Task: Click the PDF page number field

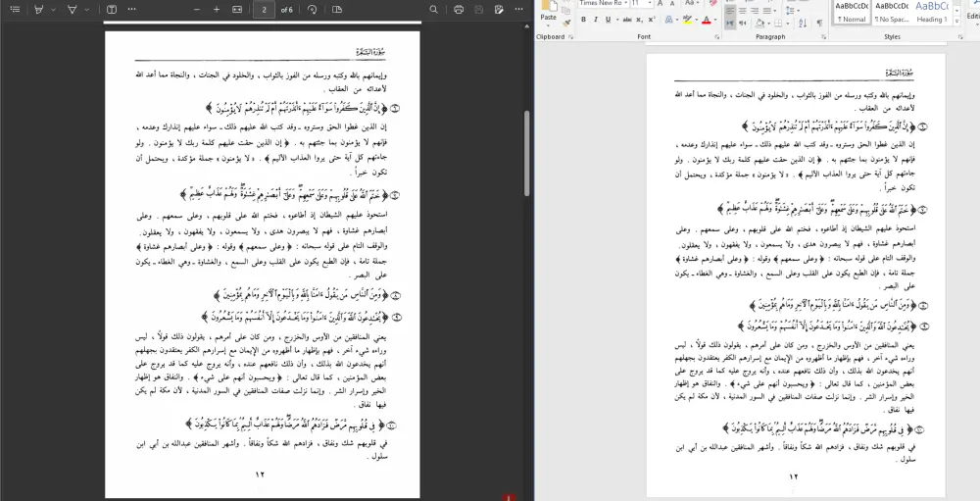Action: [264, 10]
